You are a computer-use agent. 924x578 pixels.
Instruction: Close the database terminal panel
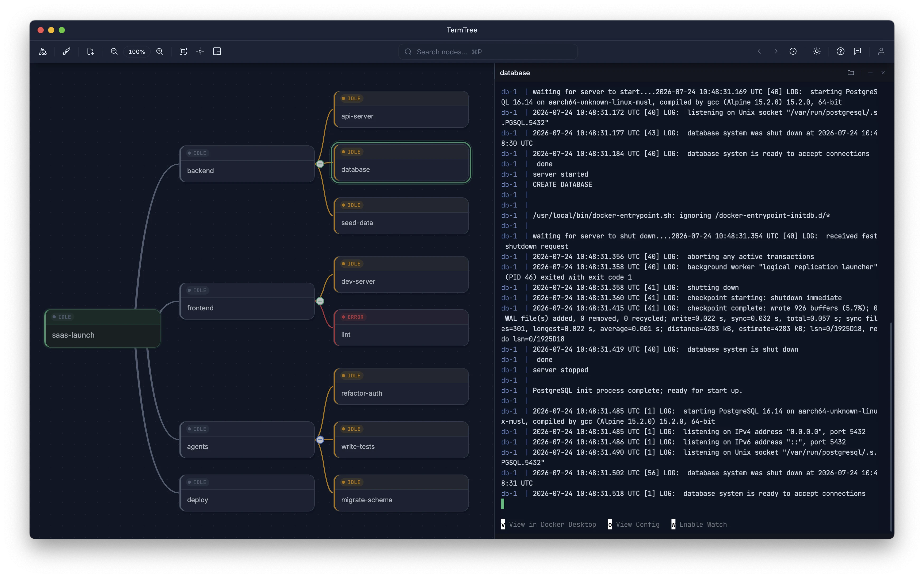click(x=883, y=73)
